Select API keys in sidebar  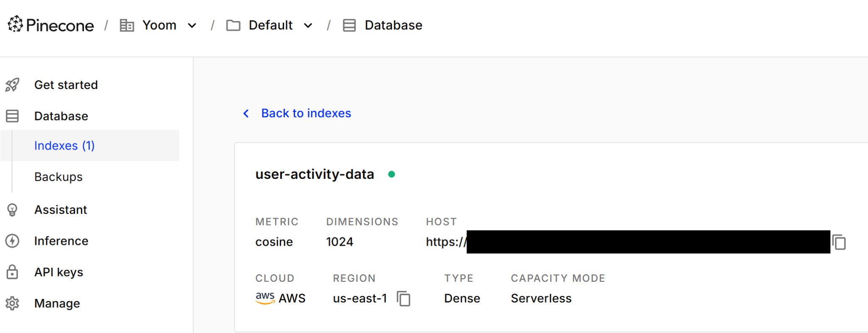click(58, 272)
